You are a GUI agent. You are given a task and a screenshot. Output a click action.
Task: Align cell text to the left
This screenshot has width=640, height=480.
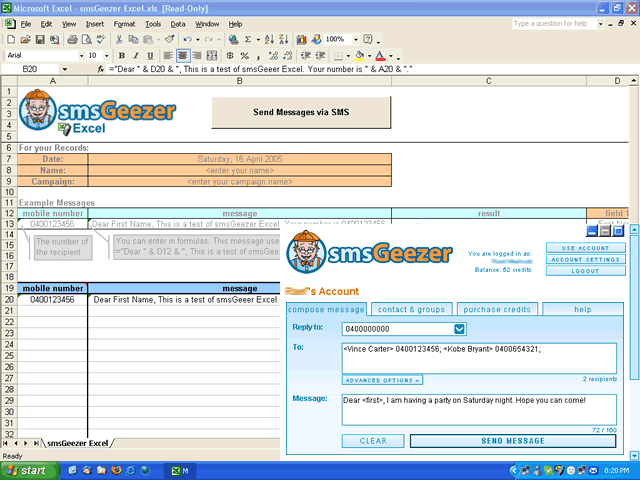point(168,56)
